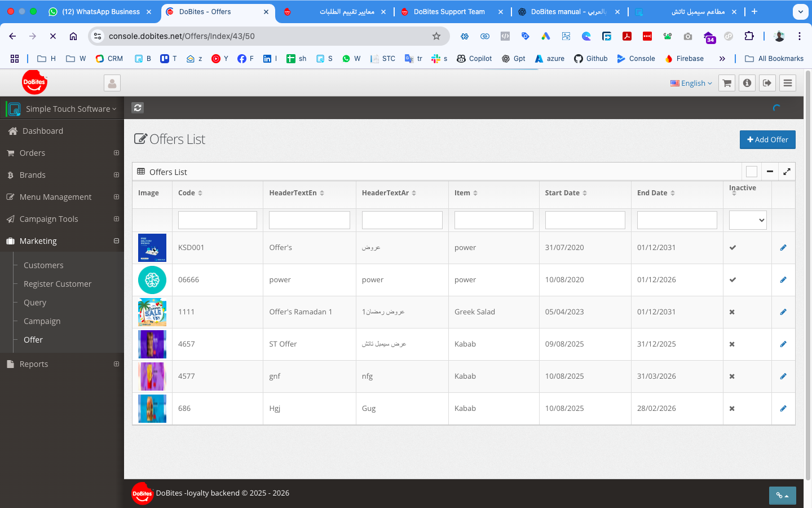Image resolution: width=812 pixels, height=508 pixels.
Task: Expand the Offers List panel to fullscreen
Action: [787, 172]
